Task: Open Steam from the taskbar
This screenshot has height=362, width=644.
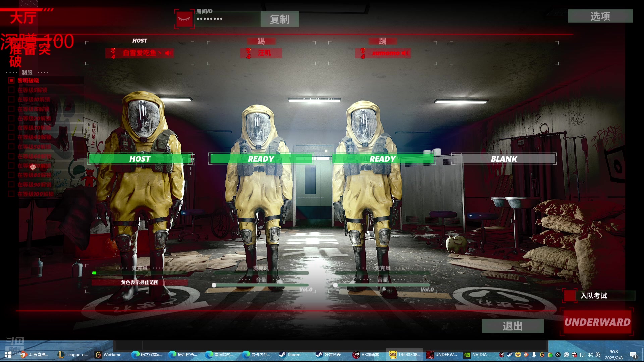Action: pyautogui.click(x=291, y=355)
